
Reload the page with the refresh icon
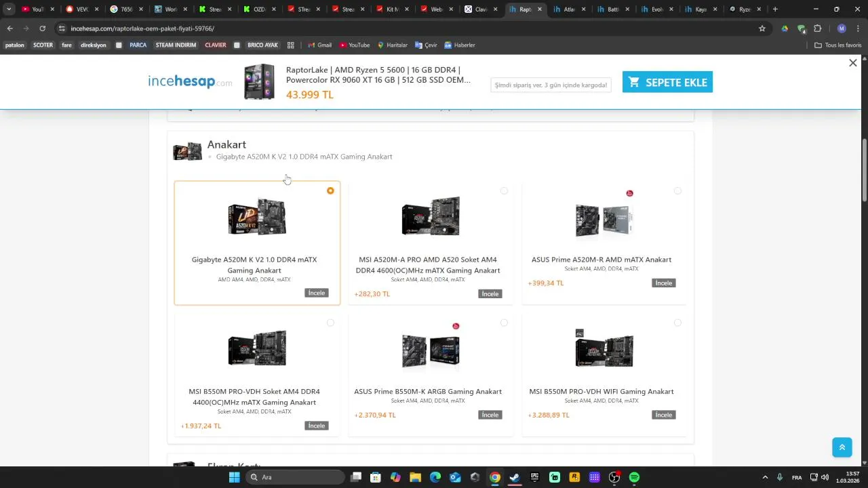tap(42, 28)
